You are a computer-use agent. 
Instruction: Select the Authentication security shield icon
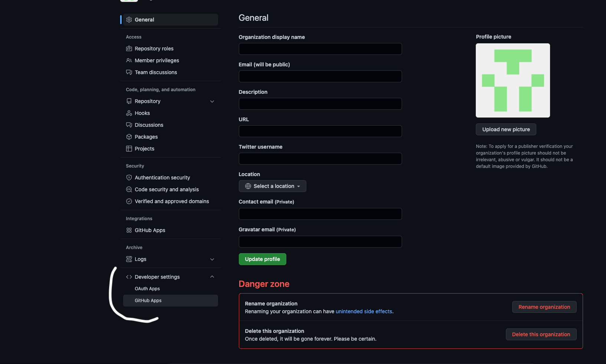click(129, 178)
